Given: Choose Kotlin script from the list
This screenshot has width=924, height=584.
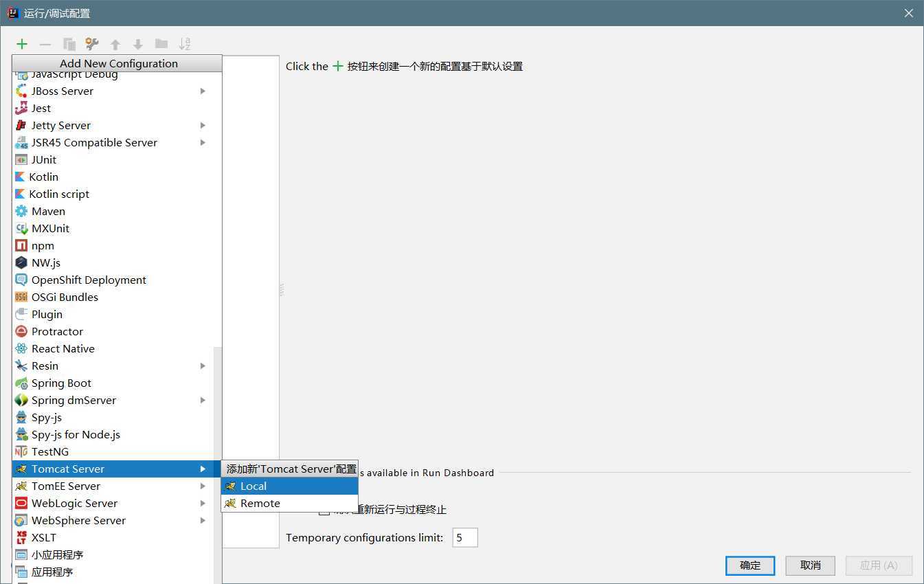Looking at the screenshot, I should tap(113, 194).
